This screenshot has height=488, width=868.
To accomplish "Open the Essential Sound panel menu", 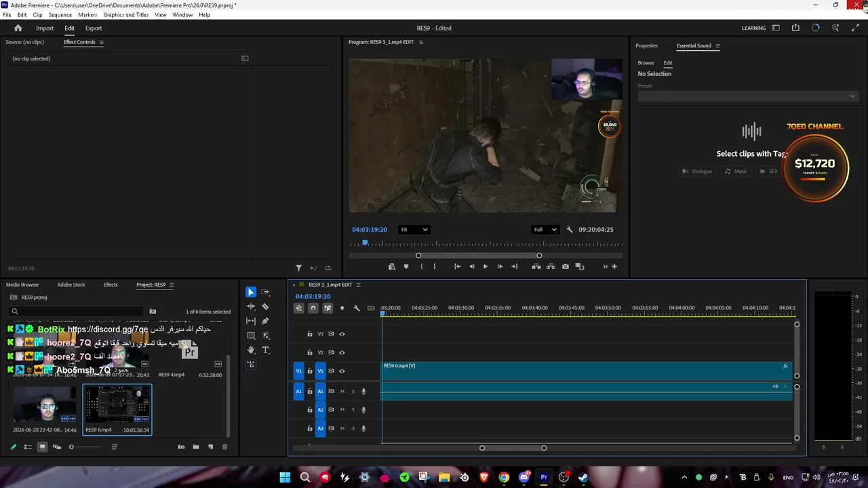I will pos(717,46).
